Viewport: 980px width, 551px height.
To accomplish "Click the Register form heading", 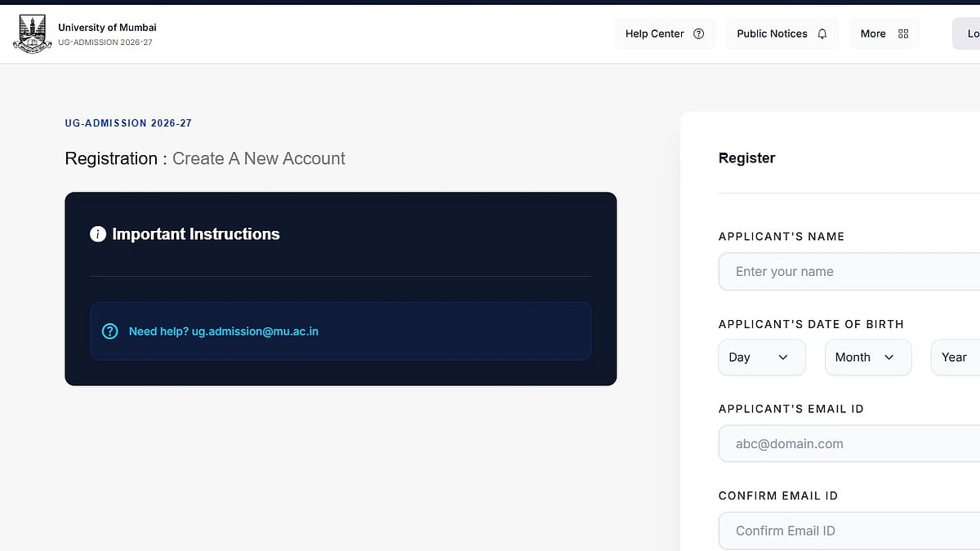I will click(x=747, y=158).
